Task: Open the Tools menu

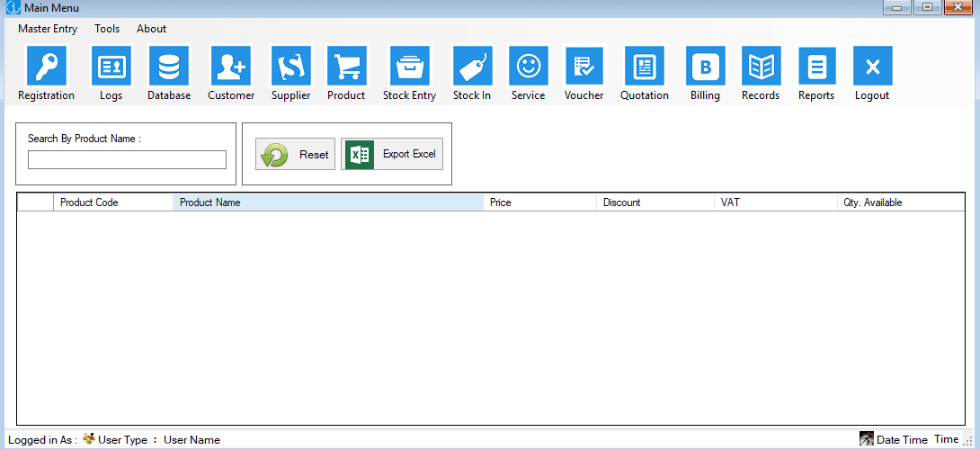Action: (x=107, y=29)
